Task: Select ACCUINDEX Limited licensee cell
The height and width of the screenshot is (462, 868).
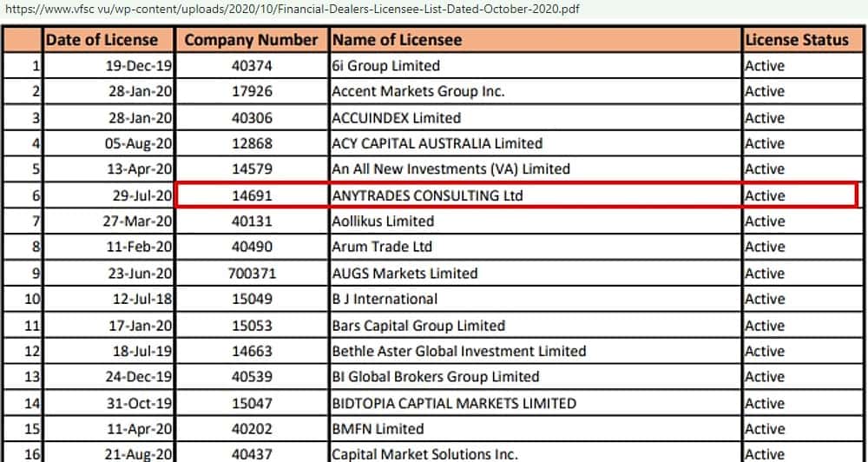Action: click(x=397, y=117)
